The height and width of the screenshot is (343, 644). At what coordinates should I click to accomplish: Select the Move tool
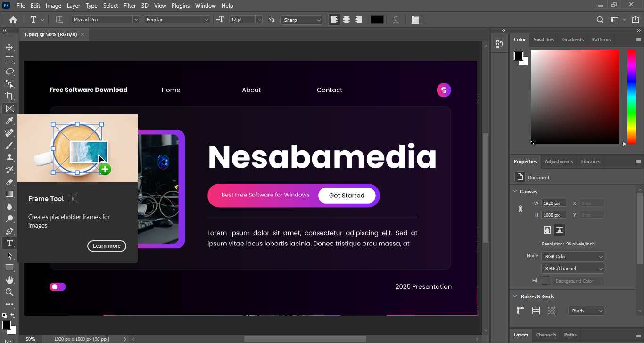tap(9, 47)
